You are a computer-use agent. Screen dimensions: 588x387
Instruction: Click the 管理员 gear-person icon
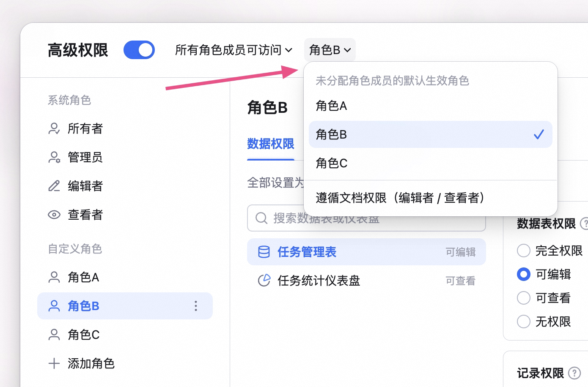coord(54,157)
